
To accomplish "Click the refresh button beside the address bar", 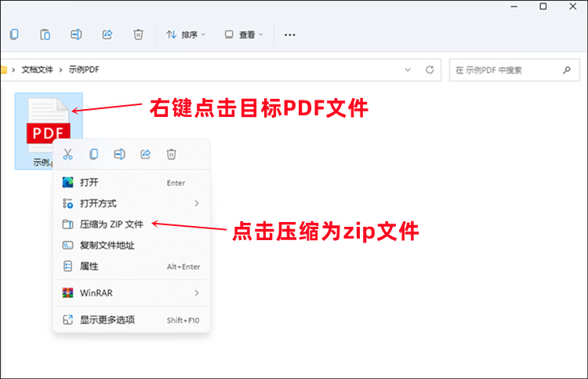I will pyautogui.click(x=430, y=70).
